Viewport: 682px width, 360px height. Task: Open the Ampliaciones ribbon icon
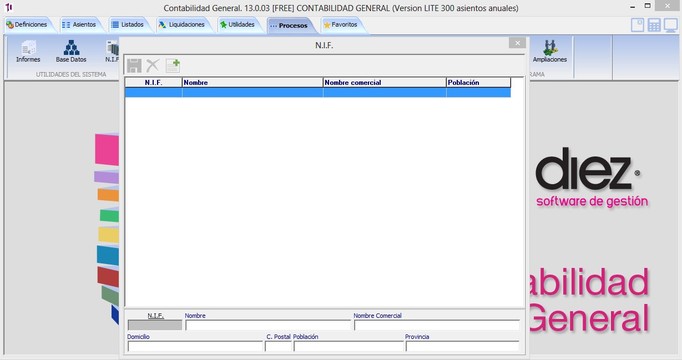pyautogui.click(x=550, y=51)
